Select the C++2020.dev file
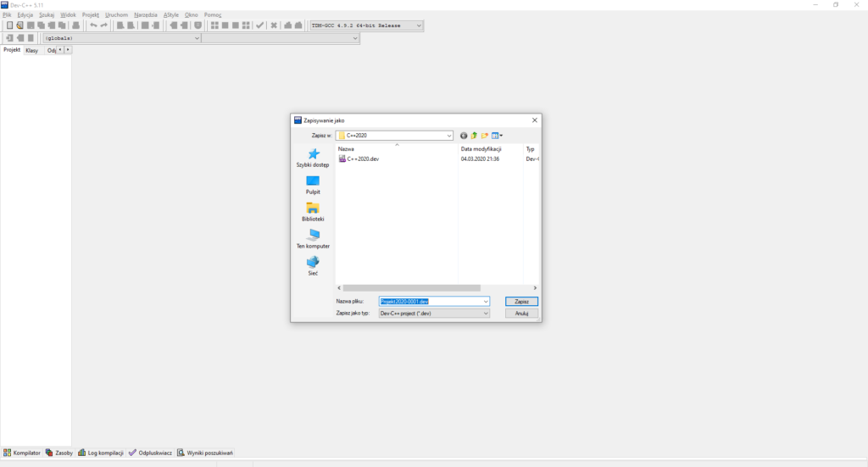Viewport: 868px width, 467px height. 363,158
